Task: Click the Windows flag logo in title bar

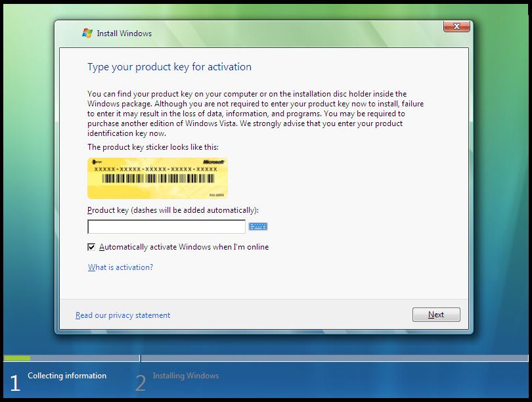Action: click(x=87, y=33)
